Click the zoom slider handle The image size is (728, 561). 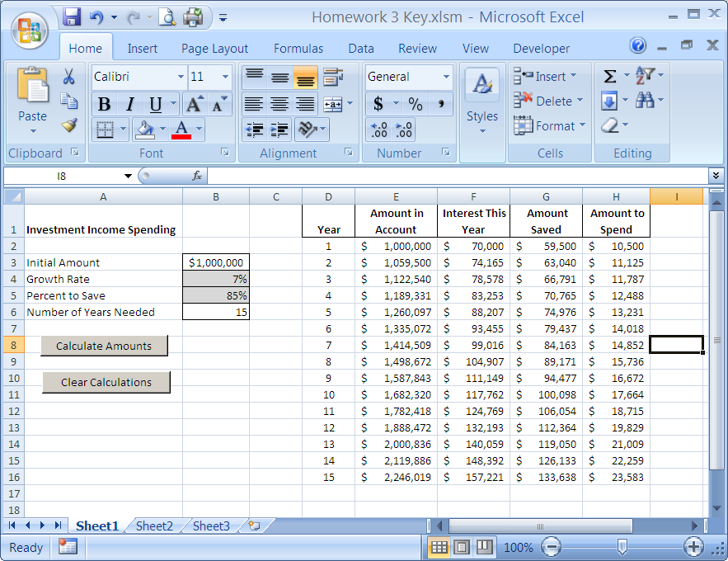622,546
